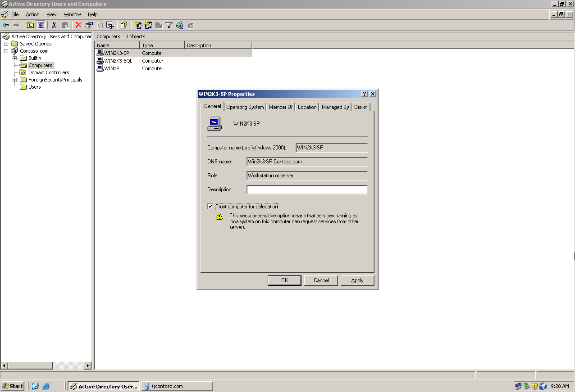This screenshot has width=575, height=392.
Task: Click the 9:20 AM clock
Action: (x=560, y=386)
